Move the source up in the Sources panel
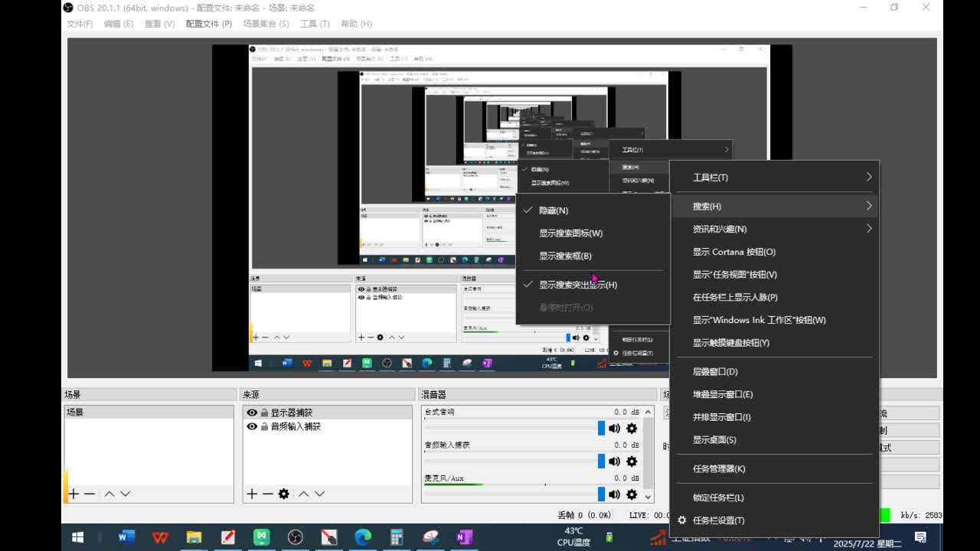This screenshot has height=551, width=980. (304, 494)
